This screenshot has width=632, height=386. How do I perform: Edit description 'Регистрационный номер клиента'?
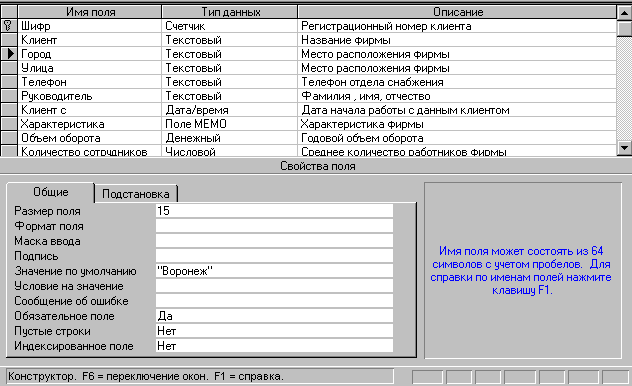457,26
